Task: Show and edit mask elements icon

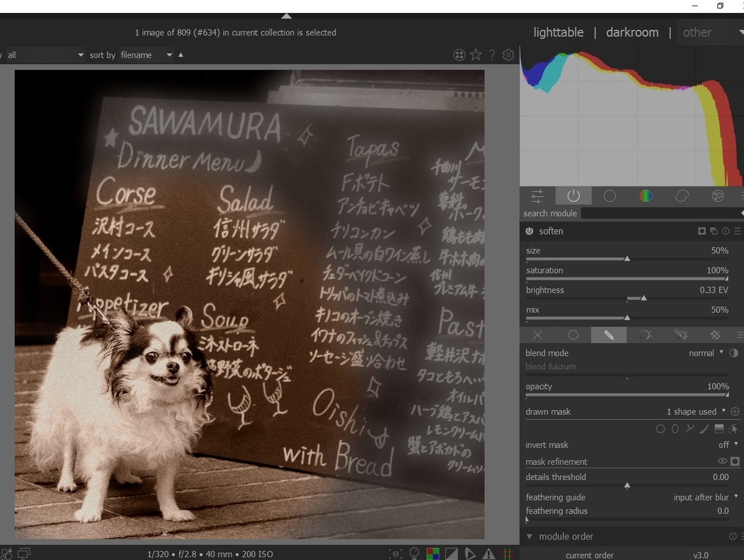Action: point(735,411)
